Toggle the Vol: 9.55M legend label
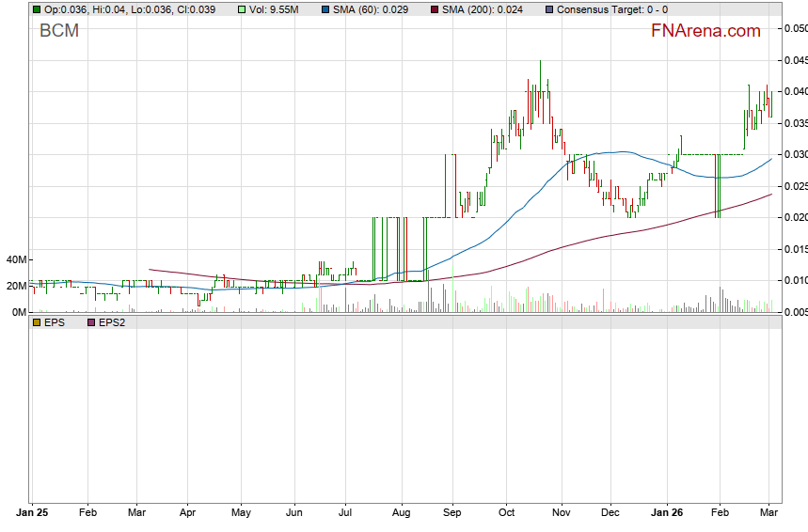Viewport: 808px width, 532px height. coord(274,9)
